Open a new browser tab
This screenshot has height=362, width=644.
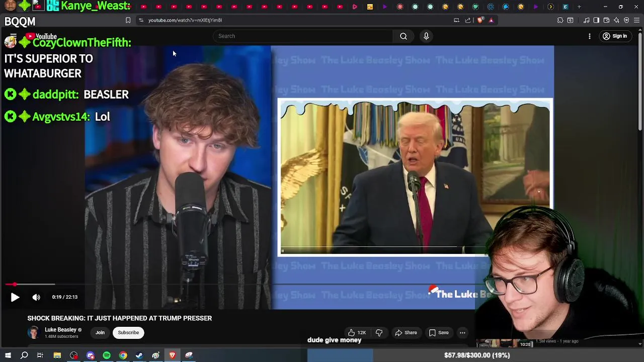pyautogui.click(x=579, y=7)
